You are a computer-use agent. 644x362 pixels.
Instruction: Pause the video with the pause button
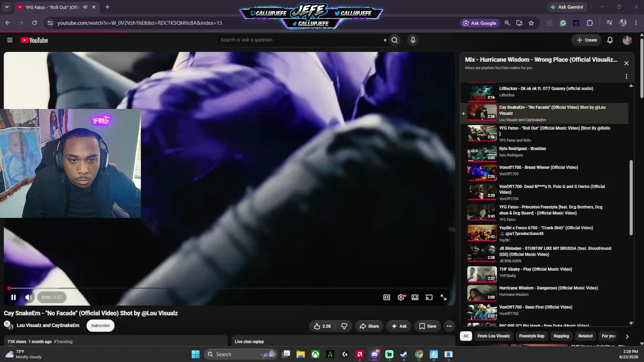[14, 297]
